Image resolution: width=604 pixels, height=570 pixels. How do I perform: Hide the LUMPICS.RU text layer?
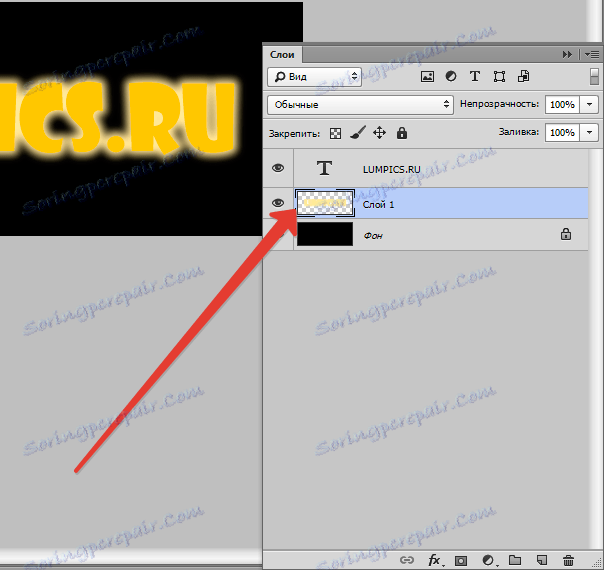278,168
